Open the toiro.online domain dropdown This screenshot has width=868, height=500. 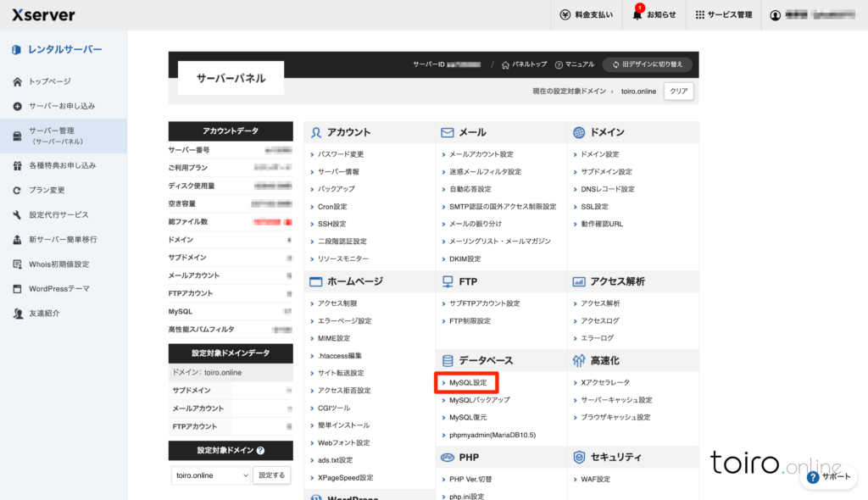tap(210, 475)
